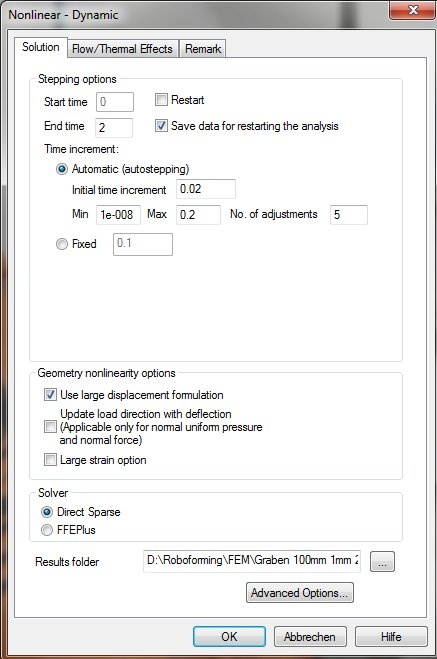The image size is (437, 659).
Task: Switch to the Flow/Thermal Effects tab
Action: (x=122, y=49)
